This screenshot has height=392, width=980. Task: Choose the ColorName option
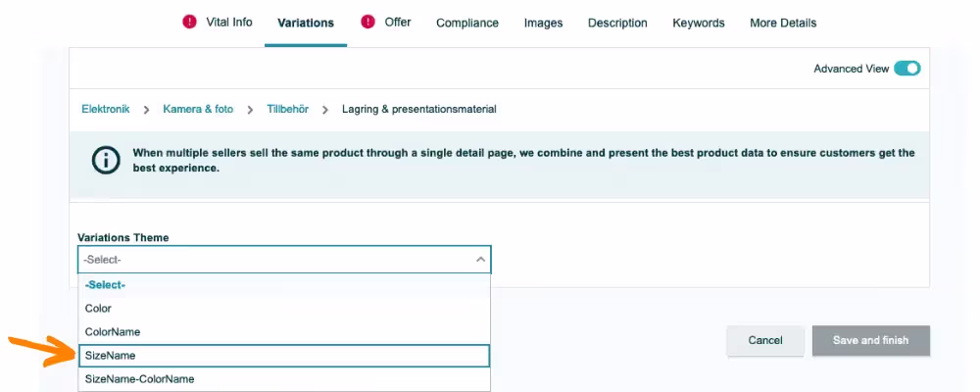pos(284,332)
